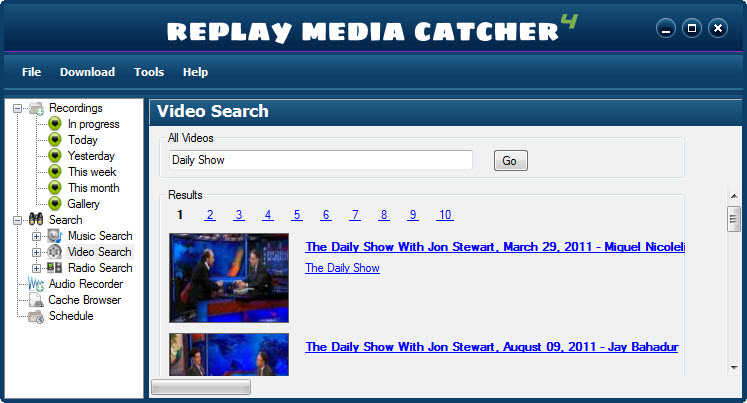Click the Video Search film reel icon
This screenshot has height=403, width=747.
(x=55, y=252)
